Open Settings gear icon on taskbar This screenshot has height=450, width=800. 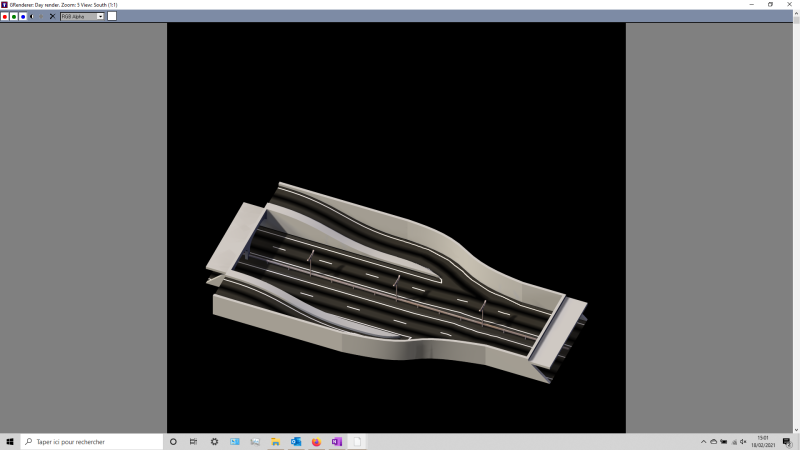214,442
